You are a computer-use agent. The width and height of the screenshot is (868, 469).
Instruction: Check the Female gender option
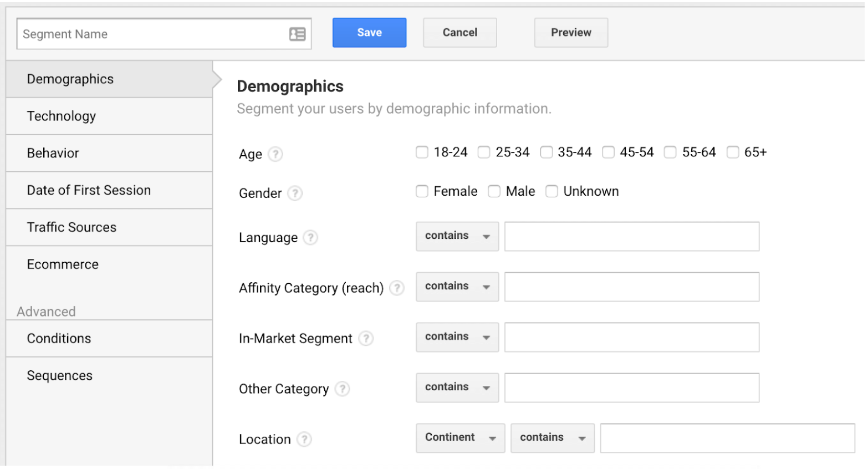tap(422, 191)
